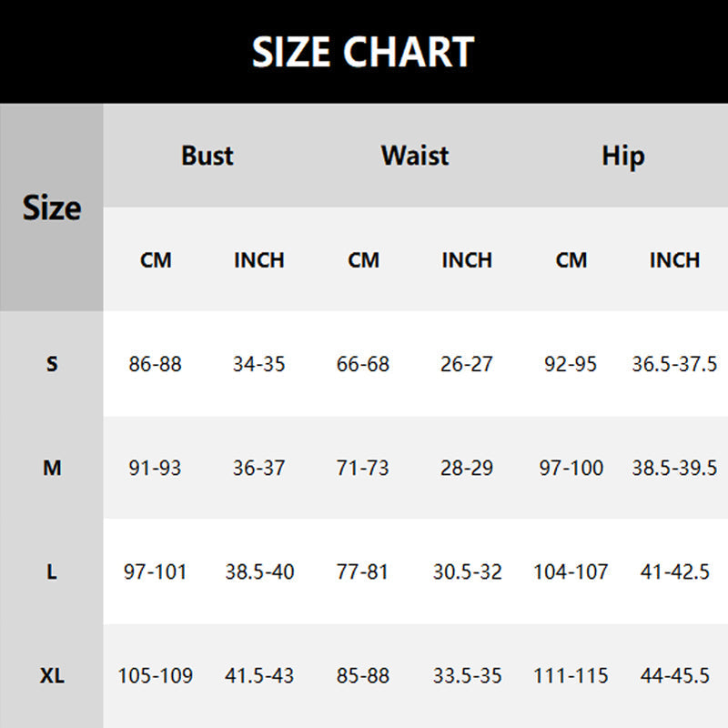Select the Hip column header
Image resolution: width=728 pixels, height=728 pixels.
(x=622, y=156)
